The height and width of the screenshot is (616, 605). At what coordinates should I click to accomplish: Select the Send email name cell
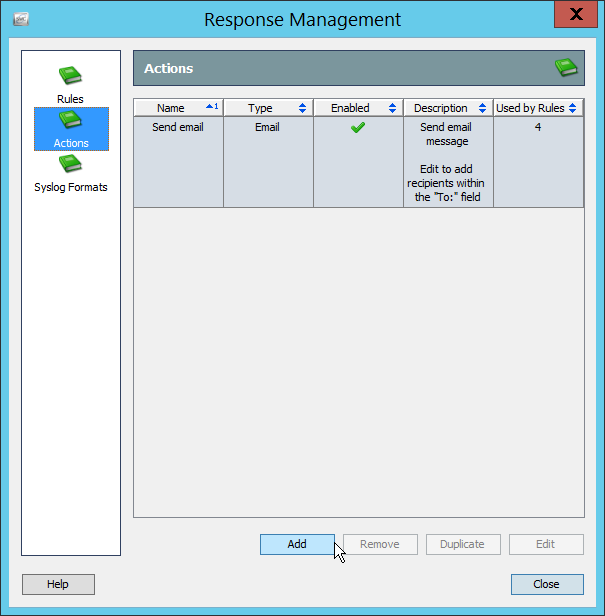178,128
